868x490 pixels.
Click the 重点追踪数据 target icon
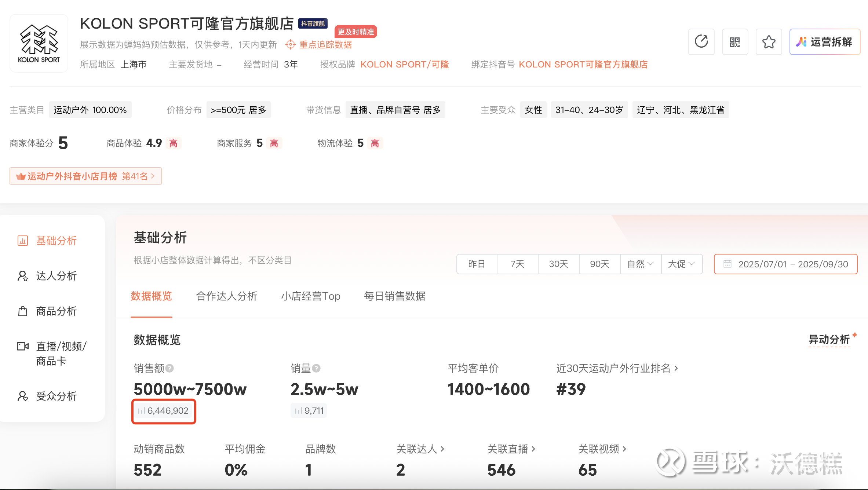[290, 45]
